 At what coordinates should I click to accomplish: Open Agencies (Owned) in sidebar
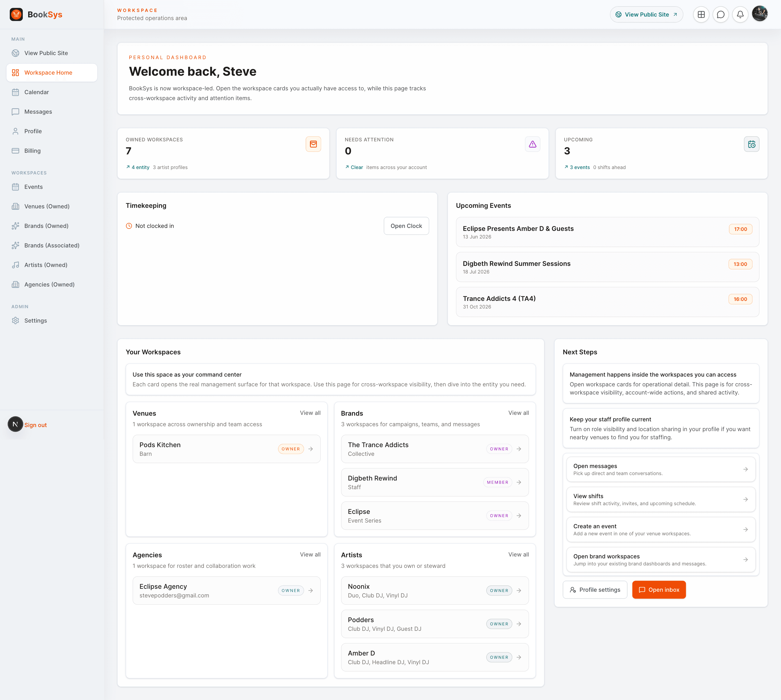(x=52, y=285)
